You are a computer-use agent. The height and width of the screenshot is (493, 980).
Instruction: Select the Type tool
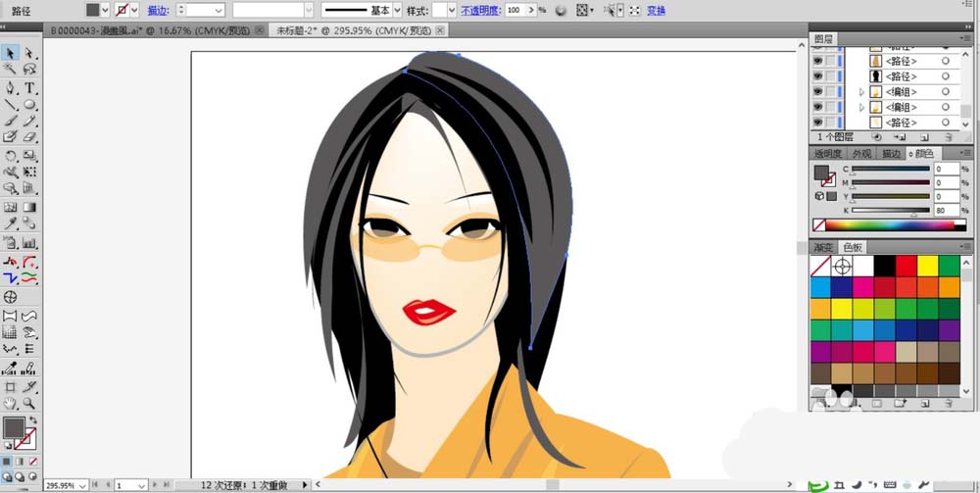[x=29, y=87]
